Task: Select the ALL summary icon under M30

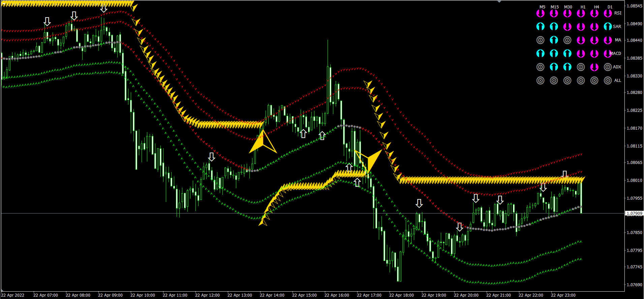Action: point(568,80)
